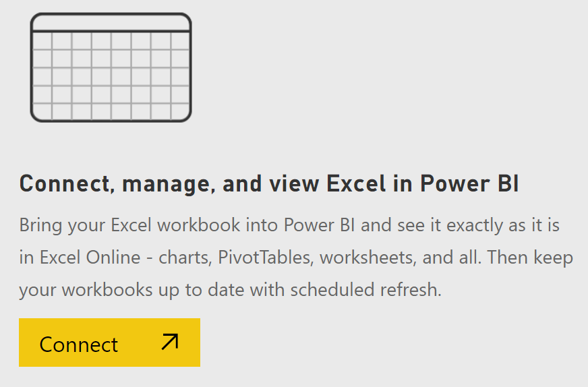Click the word Connect on the yellow button

tap(78, 345)
